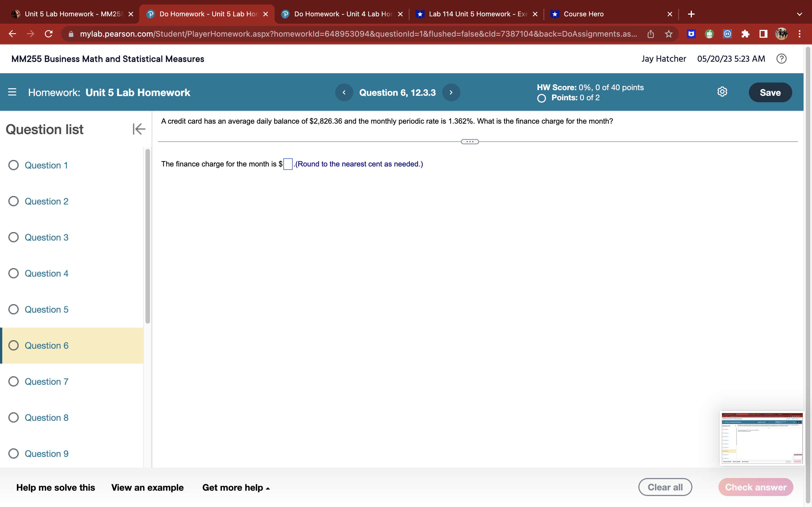Image resolution: width=812 pixels, height=507 pixels.
Task: Click the finance charge answer input box
Action: pyautogui.click(x=288, y=164)
